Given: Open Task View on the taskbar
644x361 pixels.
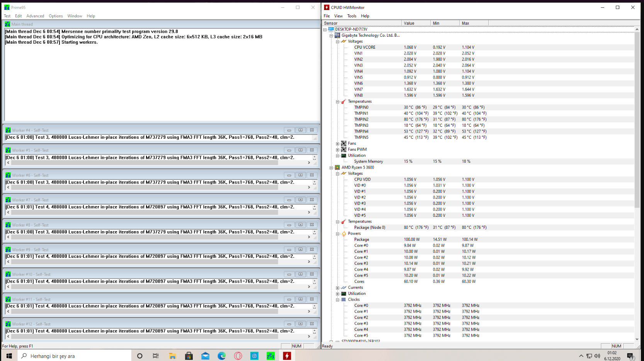Looking at the screenshot, I should [x=156, y=356].
